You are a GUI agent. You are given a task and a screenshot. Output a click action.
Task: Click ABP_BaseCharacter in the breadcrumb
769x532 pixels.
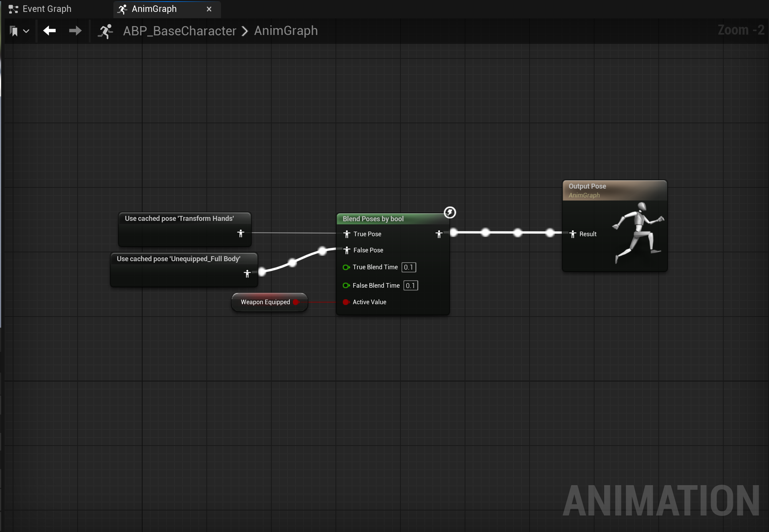[179, 31]
